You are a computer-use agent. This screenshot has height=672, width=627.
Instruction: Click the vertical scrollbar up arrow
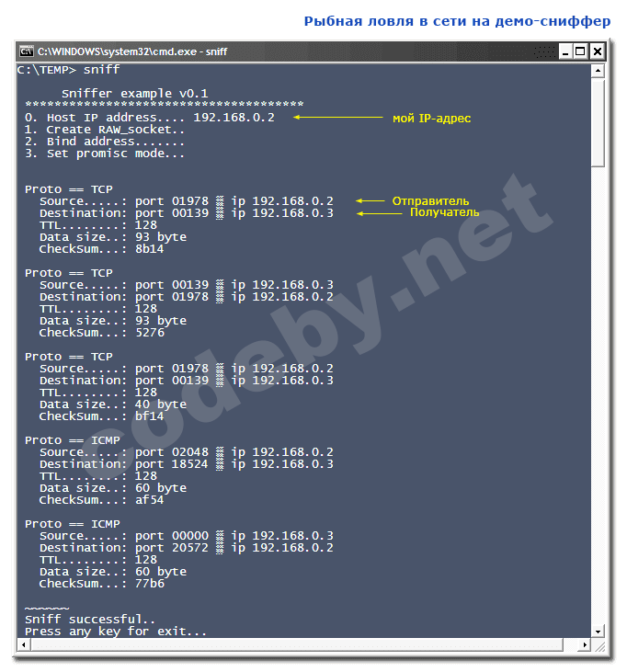coord(598,71)
